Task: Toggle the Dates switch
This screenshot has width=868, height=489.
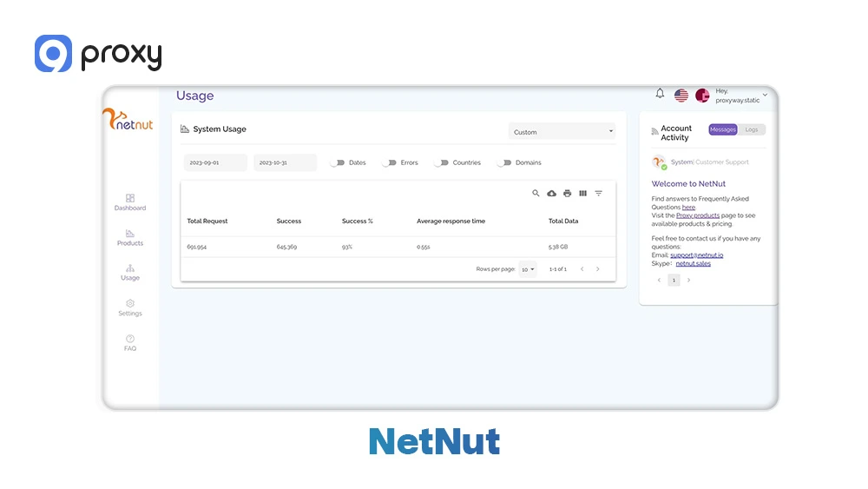Action: pos(337,162)
